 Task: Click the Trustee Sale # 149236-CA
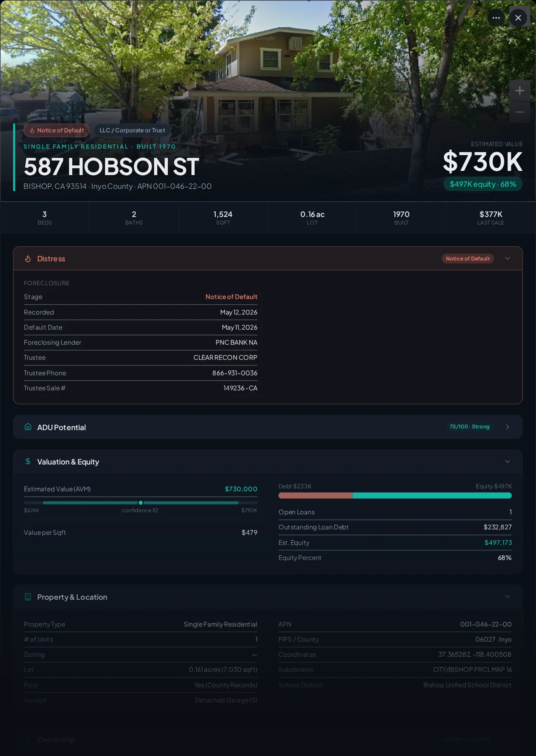click(240, 388)
